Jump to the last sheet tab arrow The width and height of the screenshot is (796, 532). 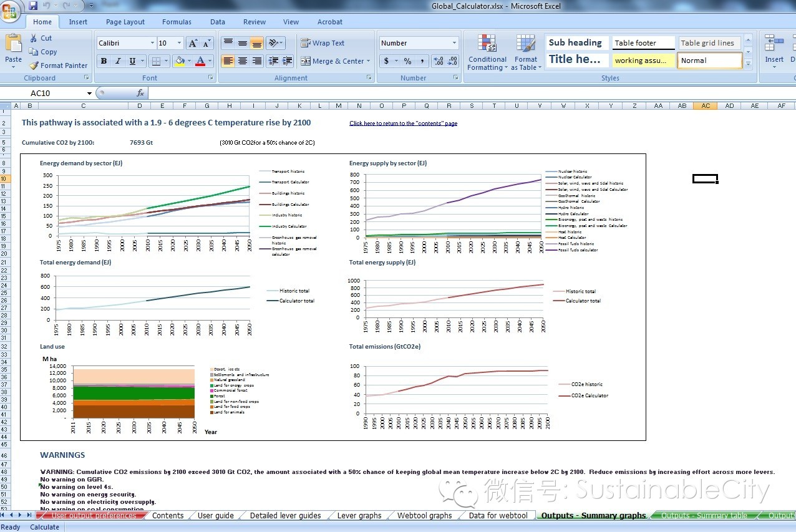click(29, 515)
